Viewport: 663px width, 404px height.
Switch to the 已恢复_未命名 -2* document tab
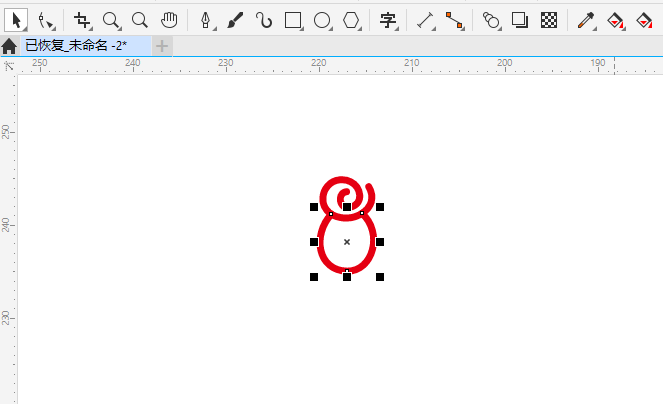(x=86, y=46)
